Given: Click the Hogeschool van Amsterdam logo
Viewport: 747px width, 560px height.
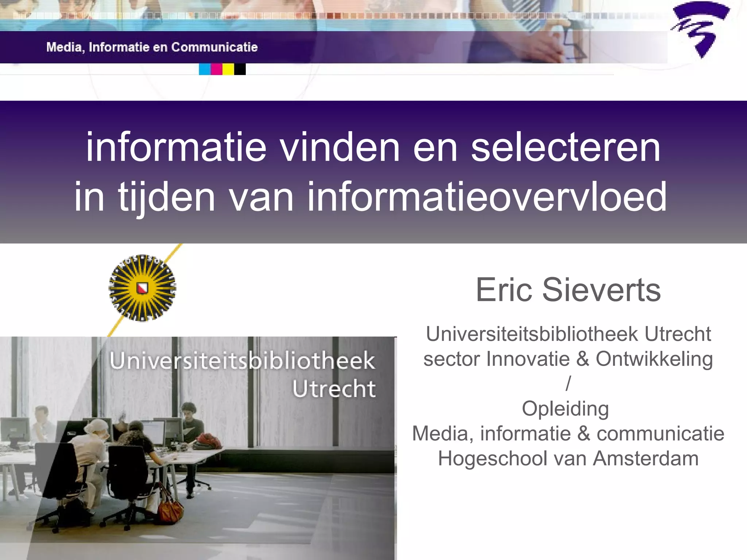Looking at the screenshot, I should pyautogui.click(x=700, y=30).
